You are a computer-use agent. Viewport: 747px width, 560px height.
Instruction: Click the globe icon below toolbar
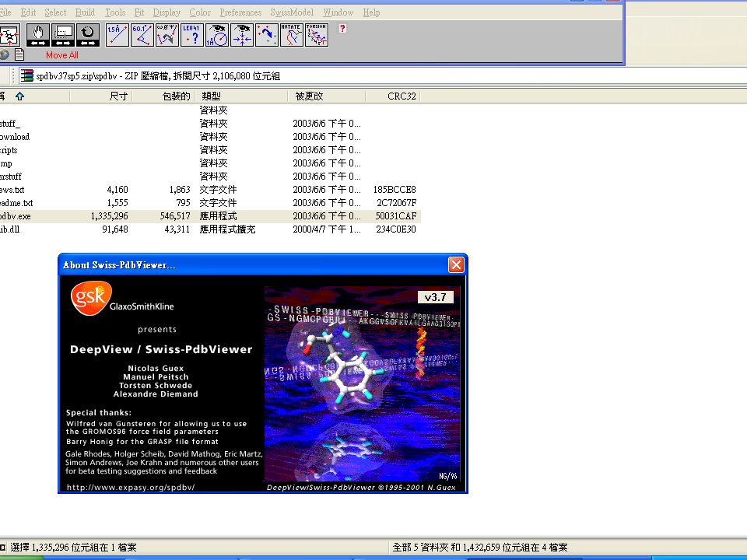[4, 54]
